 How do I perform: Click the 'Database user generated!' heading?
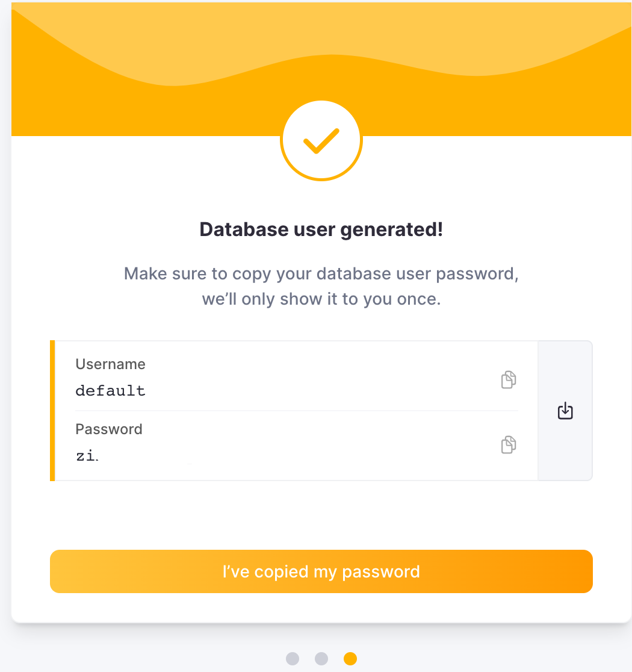coord(321,229)
